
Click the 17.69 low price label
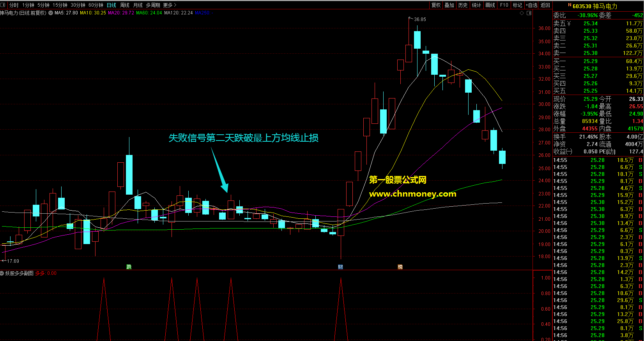tap(13, 261)
